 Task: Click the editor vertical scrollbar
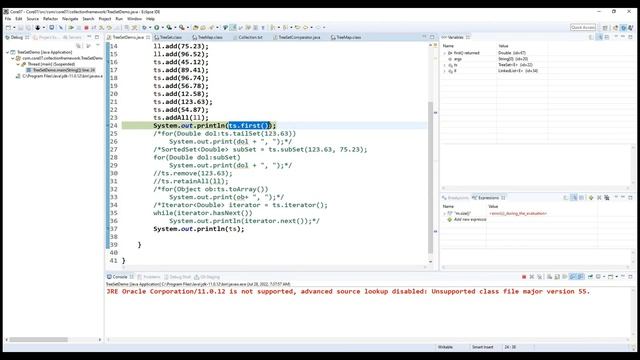430,178
